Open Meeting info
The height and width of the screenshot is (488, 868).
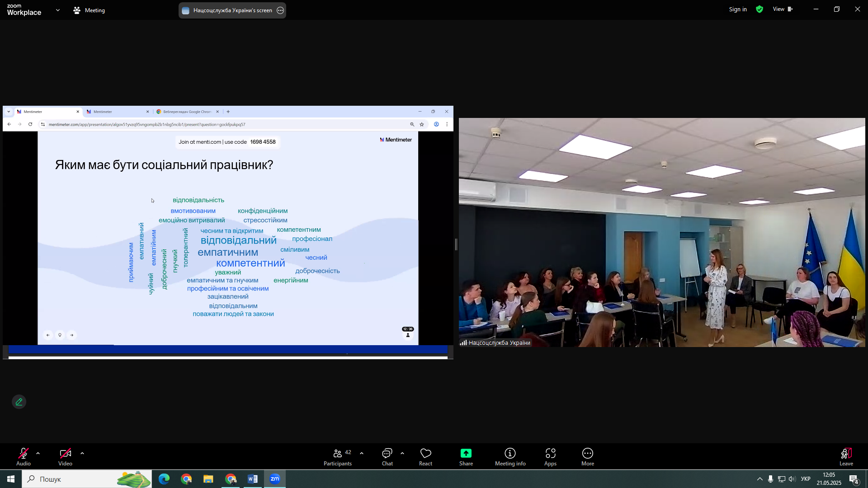(510, 456)
